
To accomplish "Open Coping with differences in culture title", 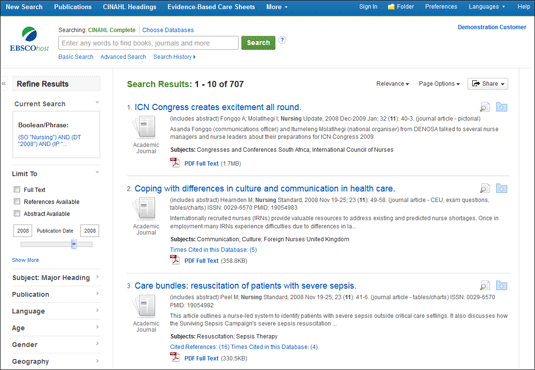I will pos(265,188).
